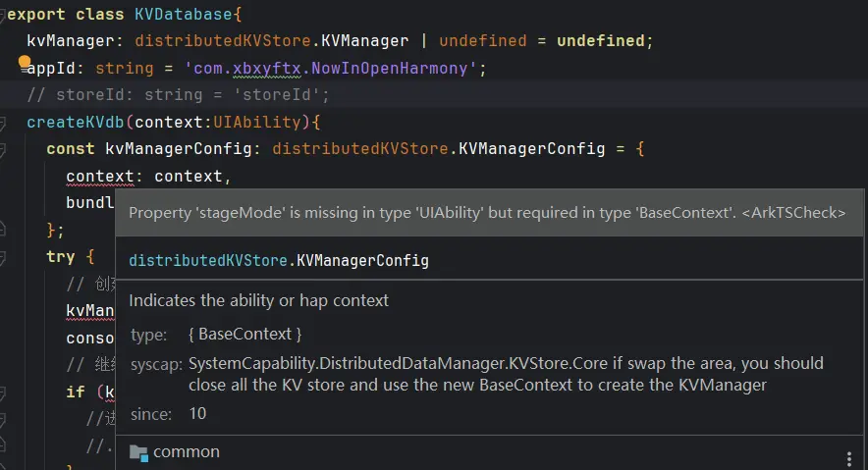Collapse the createKVdb method fold marker

3,123
